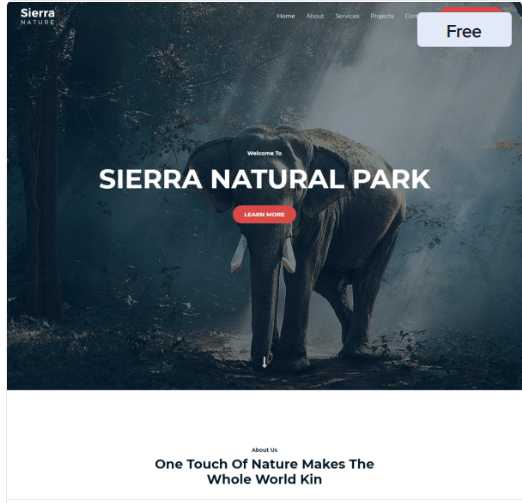Click the About Us section label
This screenshot has width=522, height=503.
click(264, 450)
